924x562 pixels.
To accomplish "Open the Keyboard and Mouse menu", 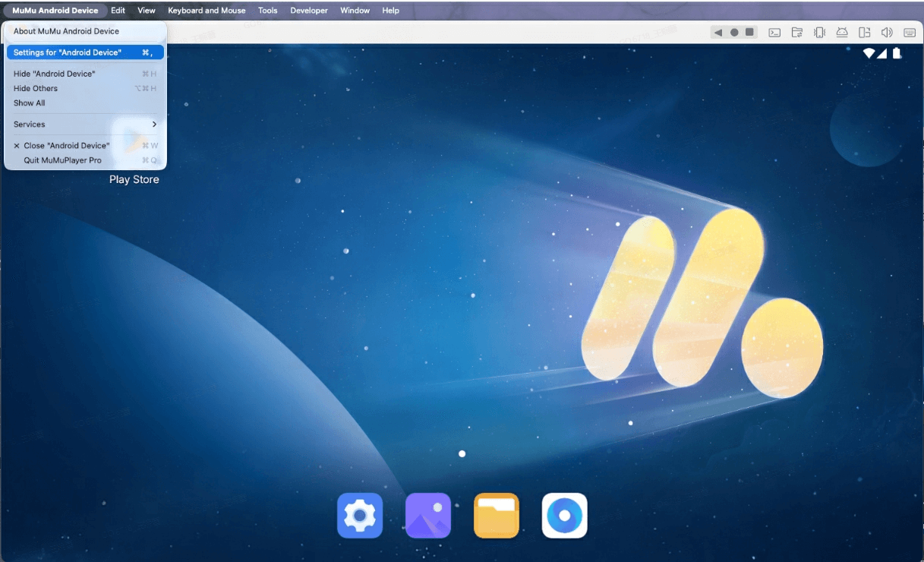I will click(x=207, y=11).
